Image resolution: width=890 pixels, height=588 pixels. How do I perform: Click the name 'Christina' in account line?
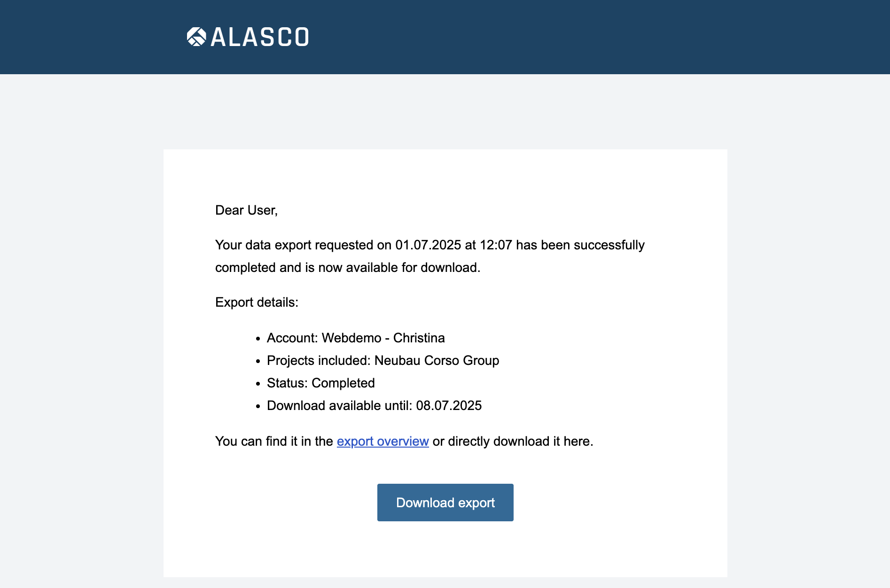[x=419, y=338]
